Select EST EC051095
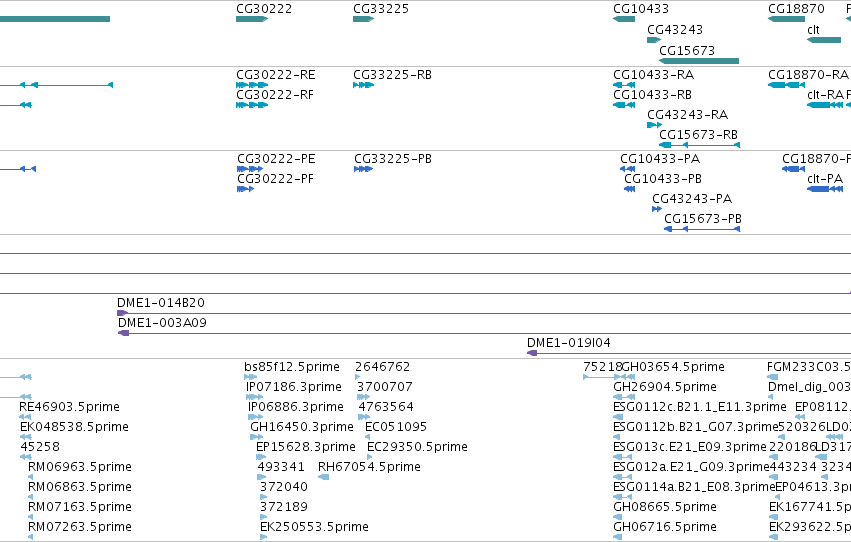Screen dimensions: 851x542 click(x=396, y=427)
